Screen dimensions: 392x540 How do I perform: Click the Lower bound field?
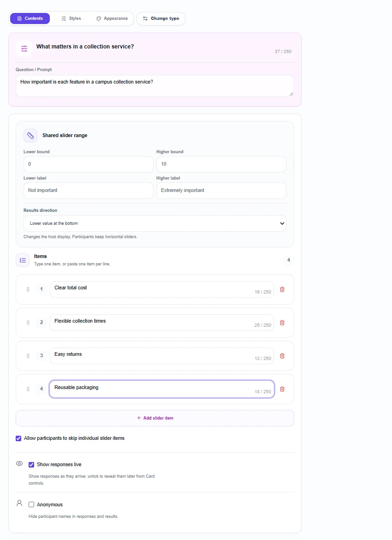[x=89, y=164]
